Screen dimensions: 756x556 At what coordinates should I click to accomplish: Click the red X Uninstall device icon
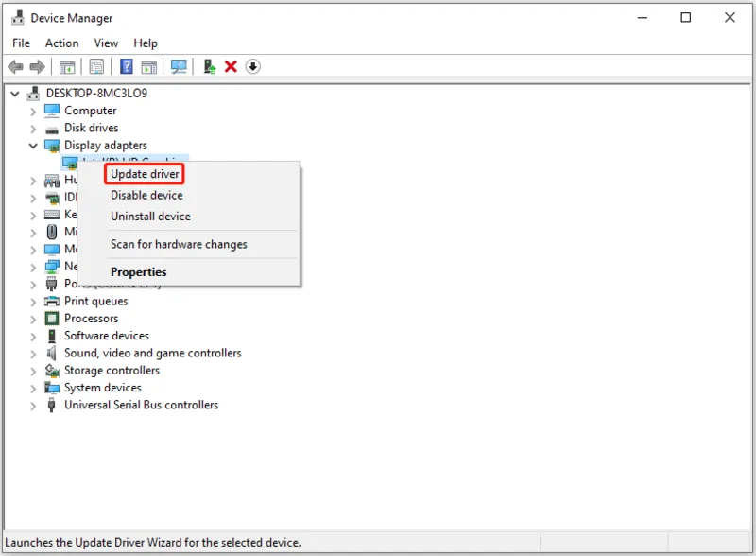[x=231, y=66]
